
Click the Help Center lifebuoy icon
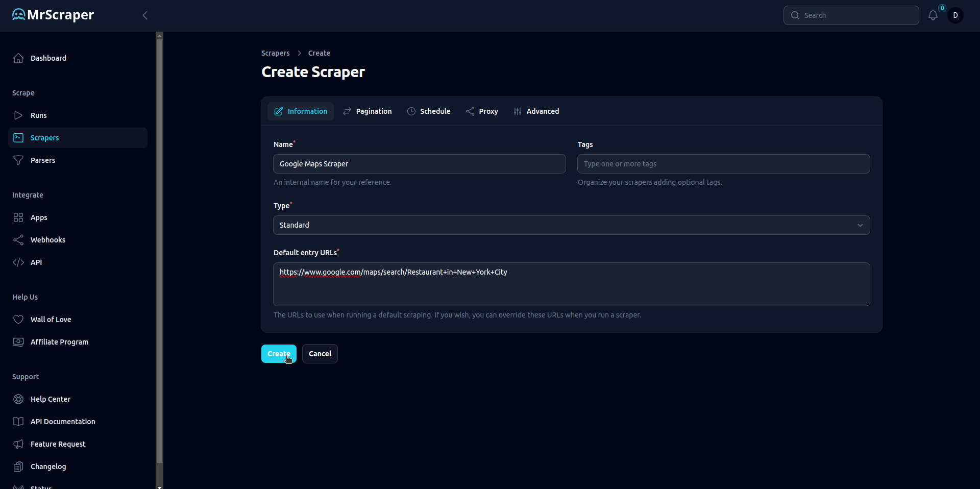click(18, 399)
